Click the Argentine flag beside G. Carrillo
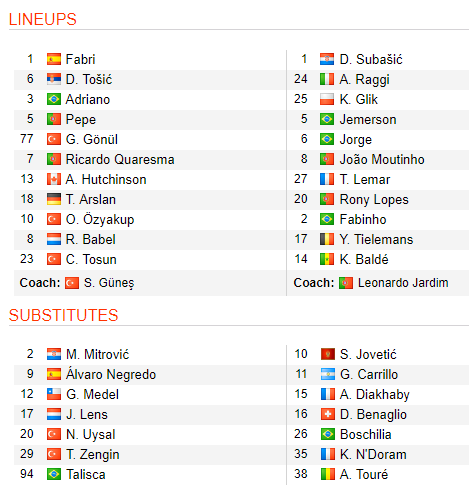This screenshot has height=492, width=469. [x=328, y=374]
